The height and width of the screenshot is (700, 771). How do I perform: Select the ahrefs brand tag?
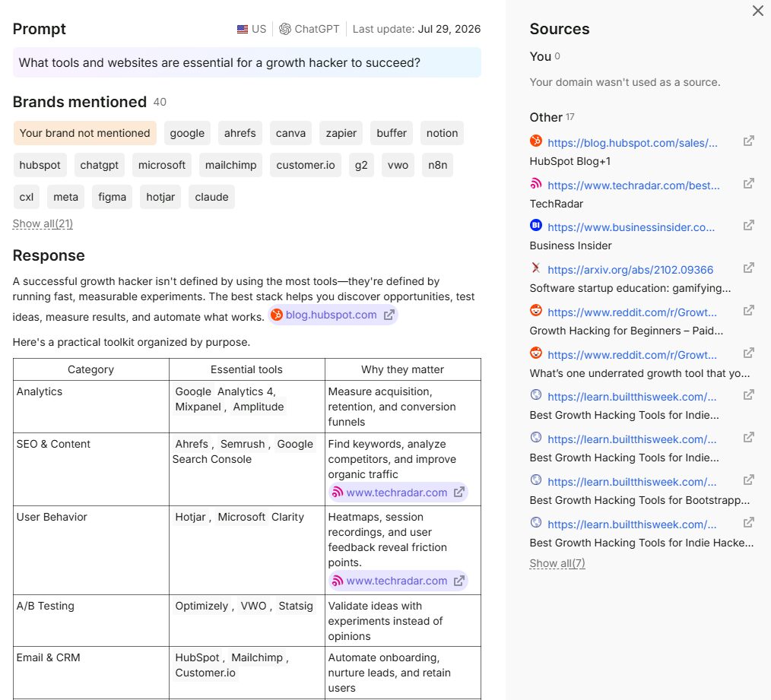coord(240,133)
